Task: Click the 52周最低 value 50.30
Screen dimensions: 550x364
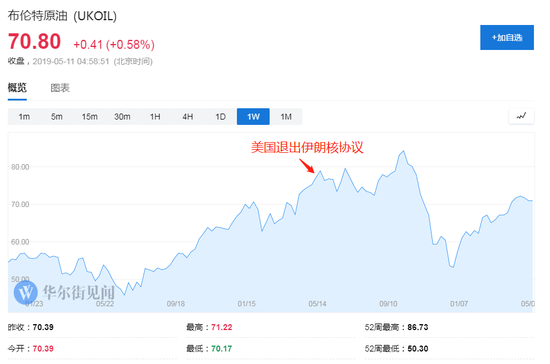Action: tap(418, 349)
